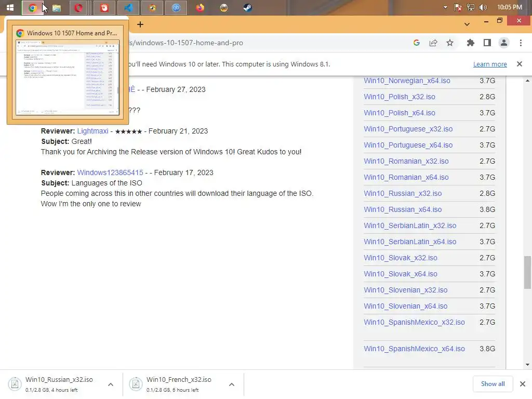
Task: Open the Windows Start button
Action: (x=10, y=7)
